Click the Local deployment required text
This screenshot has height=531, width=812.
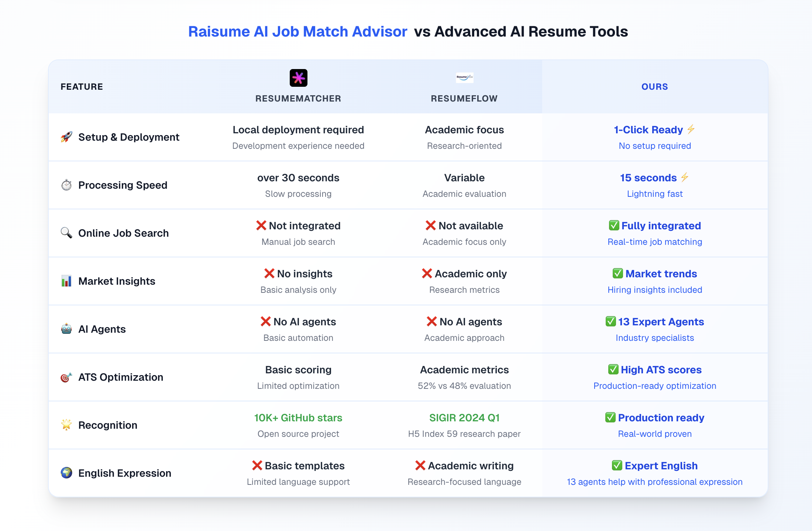tap(298, 130)
